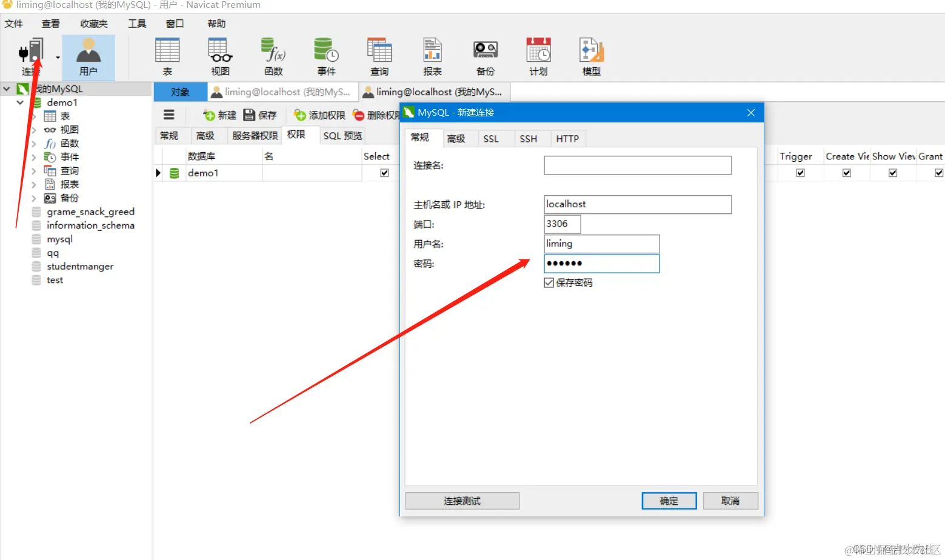Select the 函数 node in tree
This screenshot has height=560, width=945.
tap(61, 144)
